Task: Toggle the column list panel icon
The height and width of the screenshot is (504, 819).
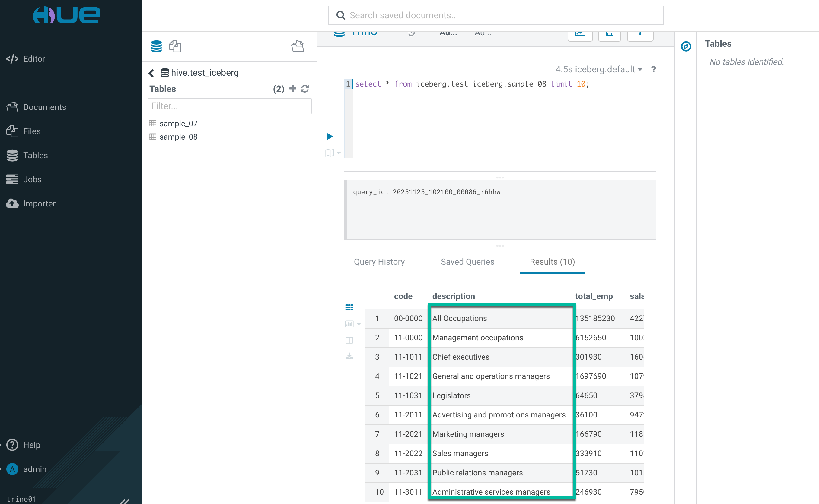Action: click(349, 340)
